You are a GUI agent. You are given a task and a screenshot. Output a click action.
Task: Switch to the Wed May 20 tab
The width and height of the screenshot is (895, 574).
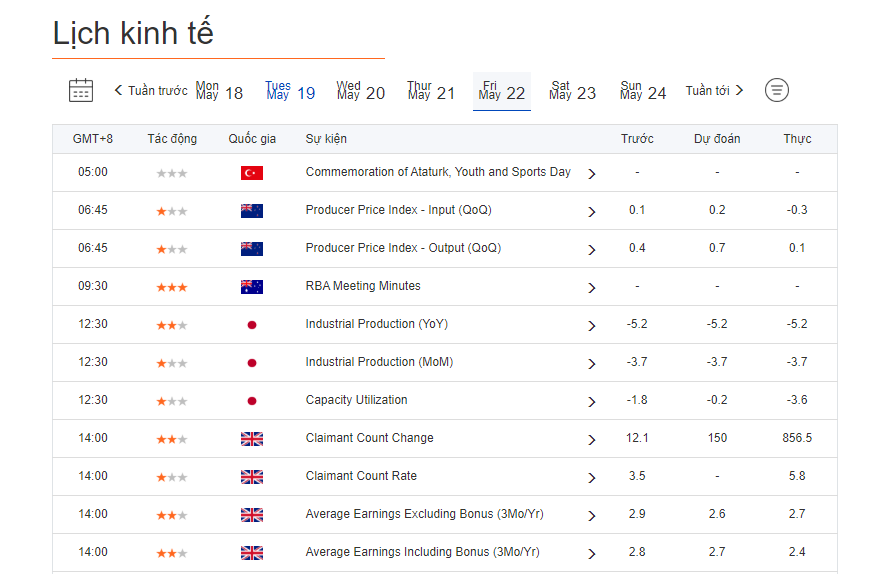coord(360,91)
